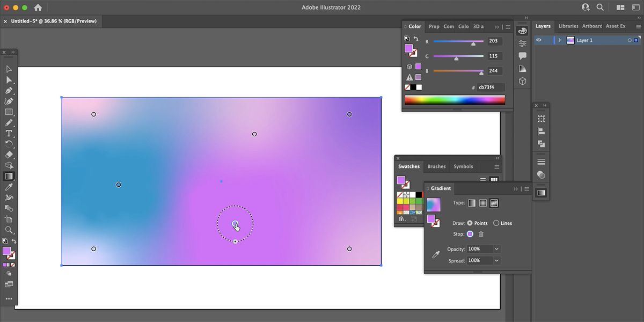The image size is (644, 322).
Task: Select the Zoom tool
Action: click(9, 230)
